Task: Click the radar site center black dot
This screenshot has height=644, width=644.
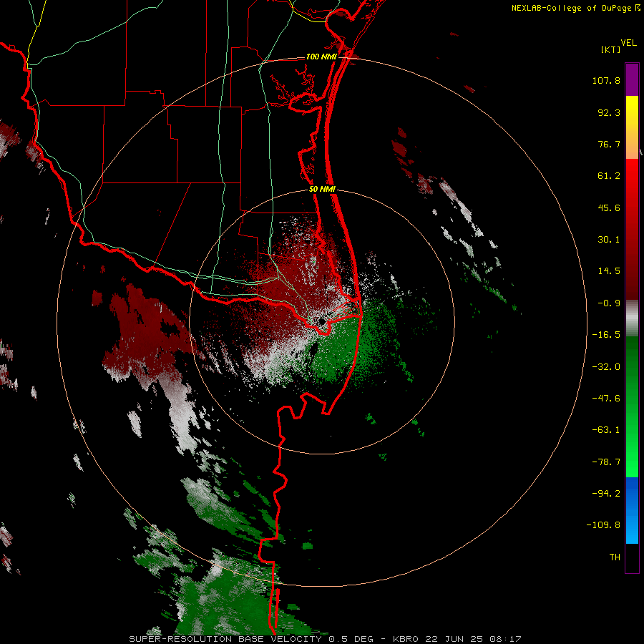Action: click(x=321, y=321)
